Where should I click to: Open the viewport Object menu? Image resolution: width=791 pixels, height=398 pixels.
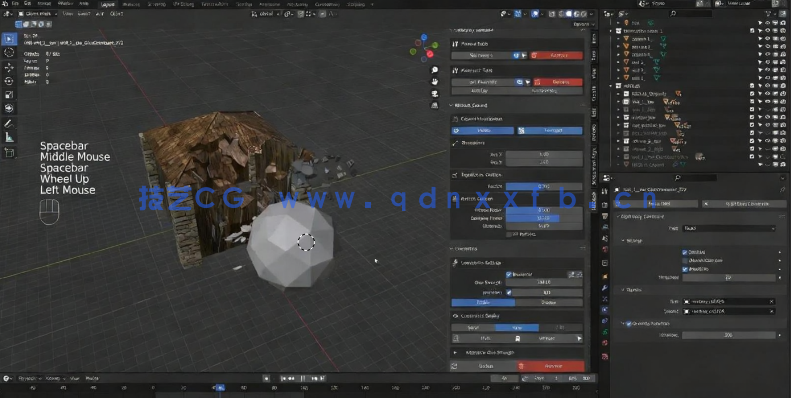click(117, 14)
